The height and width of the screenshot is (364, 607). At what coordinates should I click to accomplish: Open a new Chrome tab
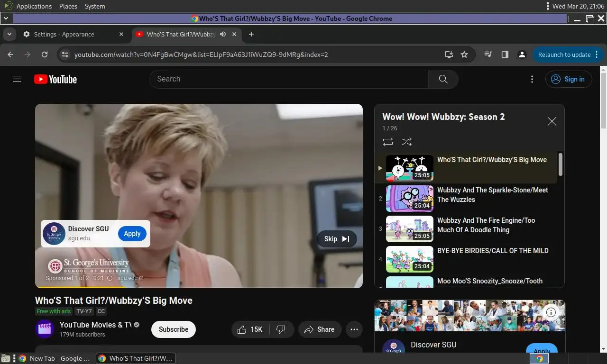tap(251, 34)
